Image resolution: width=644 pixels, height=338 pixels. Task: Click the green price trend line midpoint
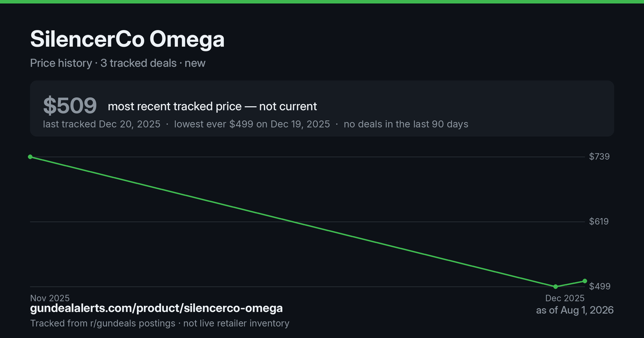pyautogui.click(x=292, y=222)
